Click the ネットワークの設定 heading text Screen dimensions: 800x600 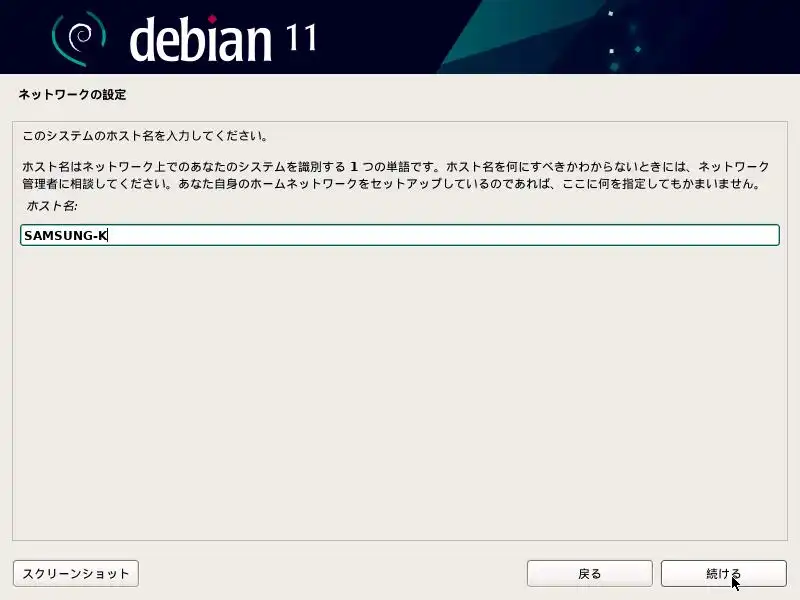pyautogui.click(x=72, y=94)
